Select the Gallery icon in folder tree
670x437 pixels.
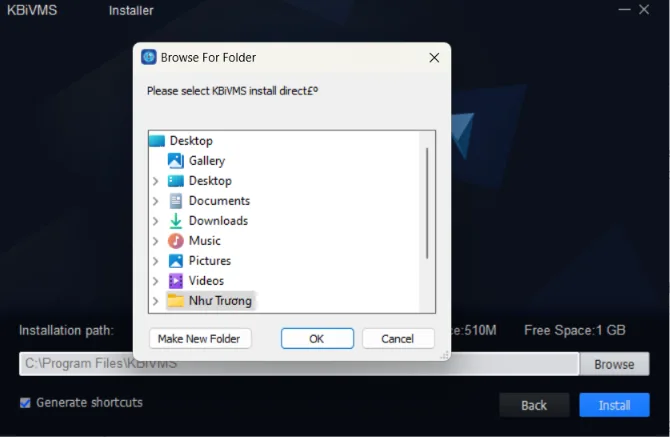175,161
